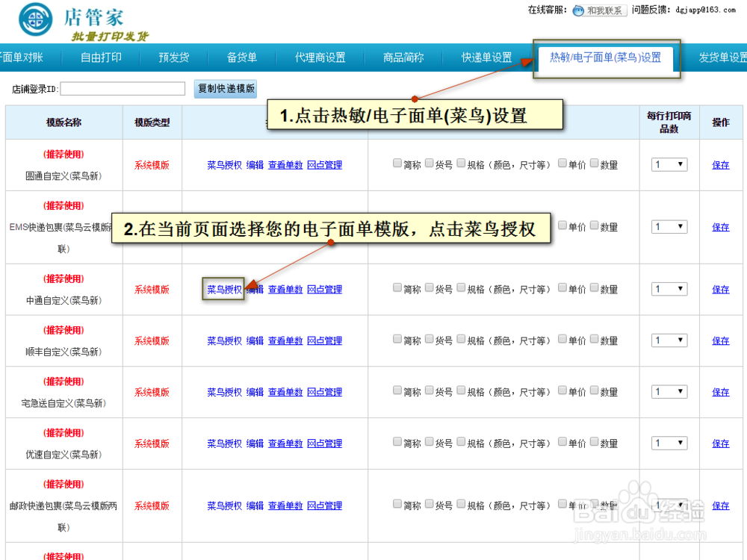Check 数量 in the 优速自定义 row
747x560 pixels.
click(x=594, y=442)
